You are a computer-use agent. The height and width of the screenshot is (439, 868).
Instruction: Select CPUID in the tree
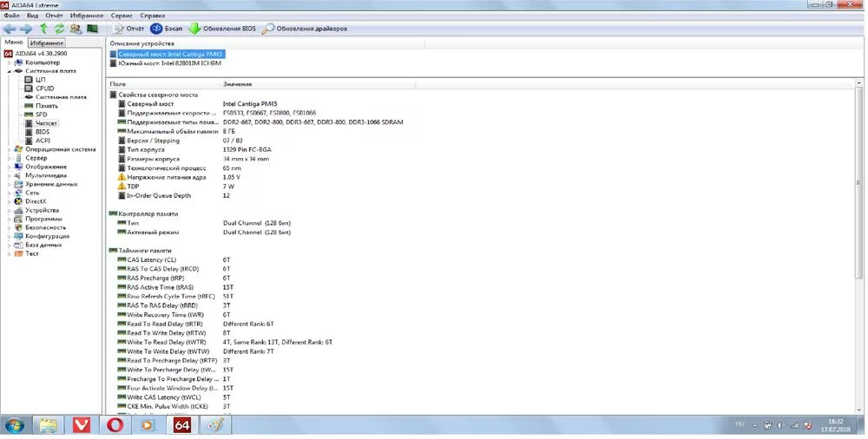point(39,88)
